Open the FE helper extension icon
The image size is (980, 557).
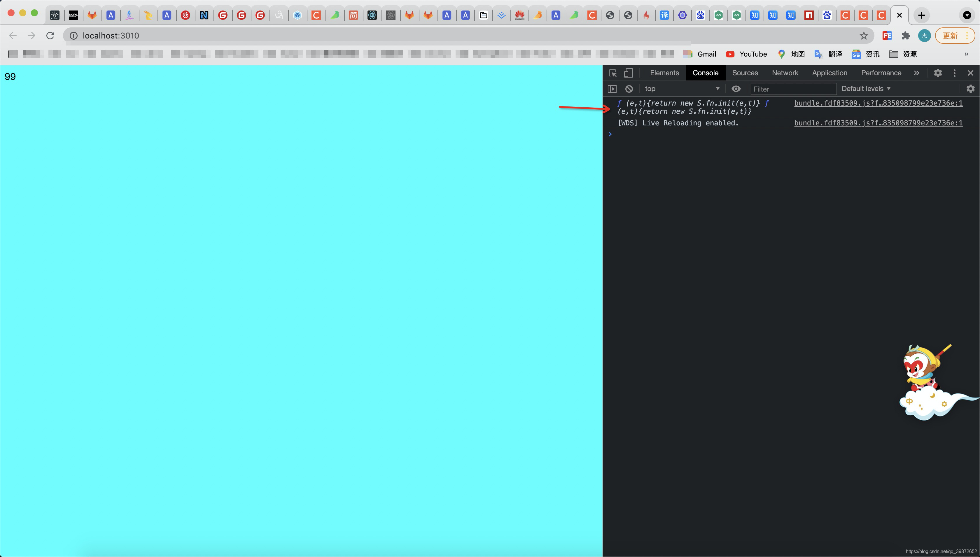(x=887, y=36)
